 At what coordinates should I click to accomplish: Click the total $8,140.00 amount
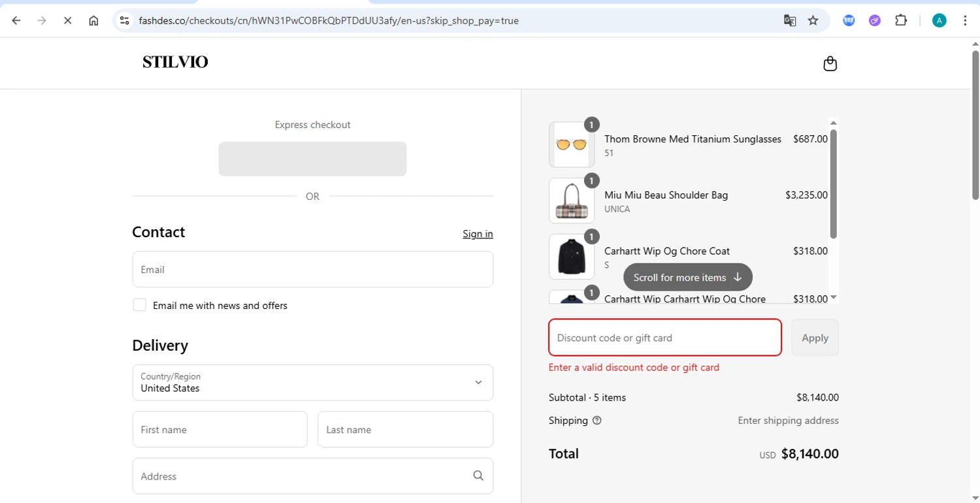click(x=810, y=454)
